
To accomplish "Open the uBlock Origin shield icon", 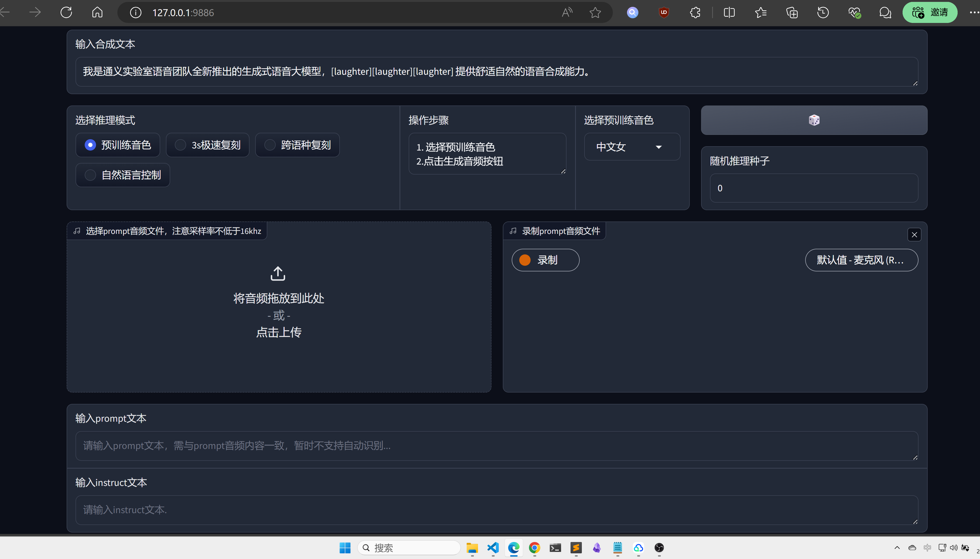I will point(664,12).
